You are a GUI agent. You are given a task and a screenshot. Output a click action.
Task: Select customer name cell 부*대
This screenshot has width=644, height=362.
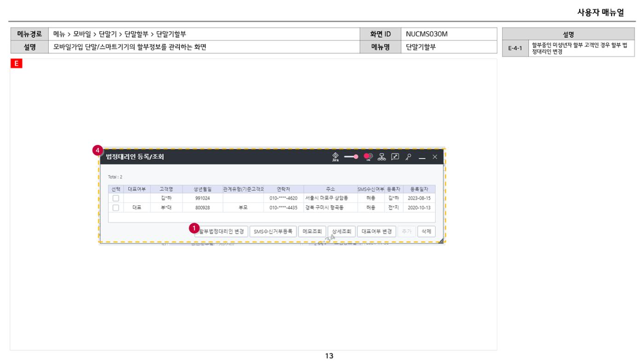point(166,208)
